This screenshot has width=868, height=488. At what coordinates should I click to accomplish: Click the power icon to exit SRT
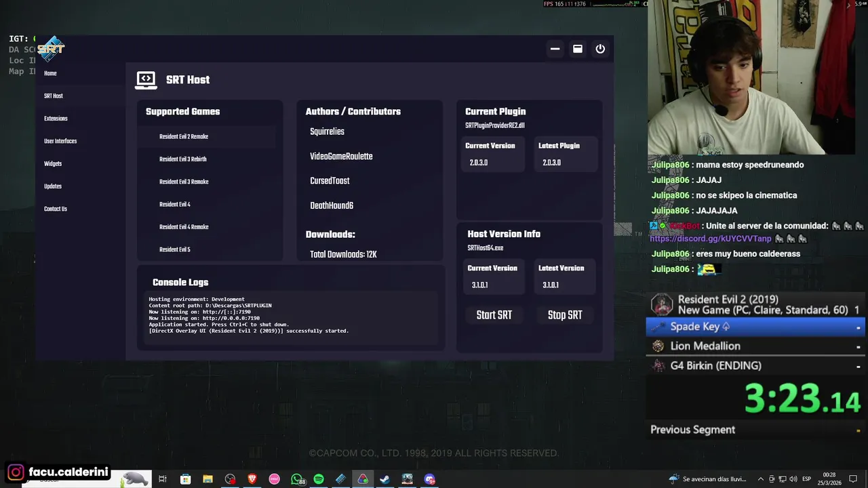click(x=600, y=49)
